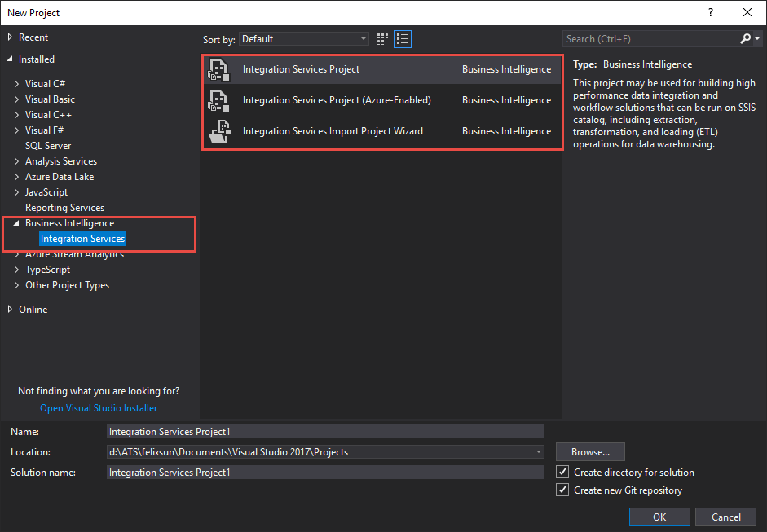Click the Import Project Wizard icon

[219, 131]
